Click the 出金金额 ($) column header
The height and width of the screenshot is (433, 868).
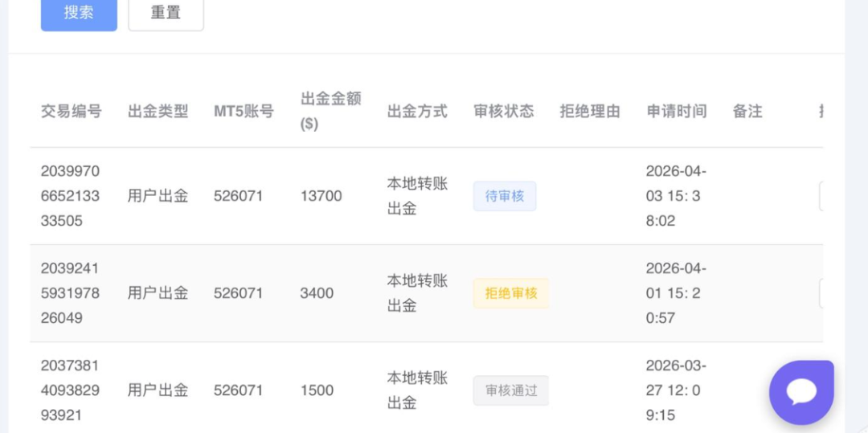pyautogui.click(x=330, y=111)
